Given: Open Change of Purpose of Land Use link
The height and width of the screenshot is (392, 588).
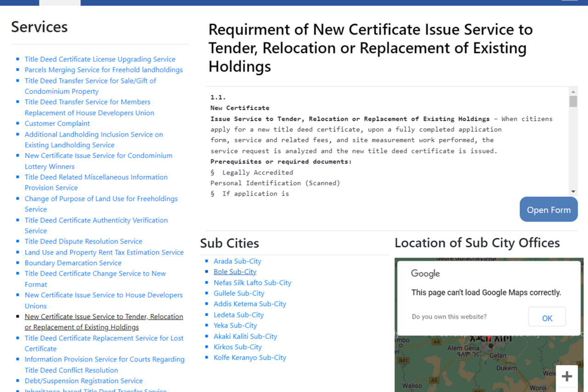Looking at the screenshot, I should coord(101,204).
